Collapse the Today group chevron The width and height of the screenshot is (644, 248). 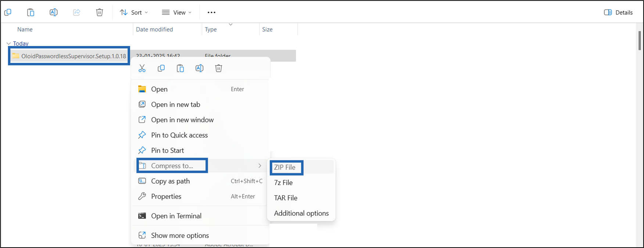[x=8, y=43]
